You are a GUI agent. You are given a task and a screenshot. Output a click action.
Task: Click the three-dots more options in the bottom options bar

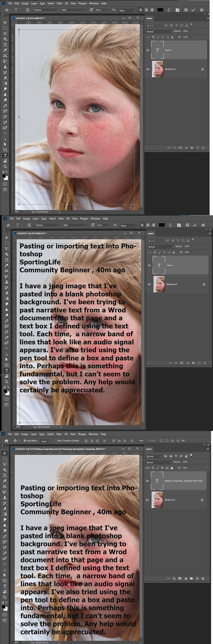(141, 441)
